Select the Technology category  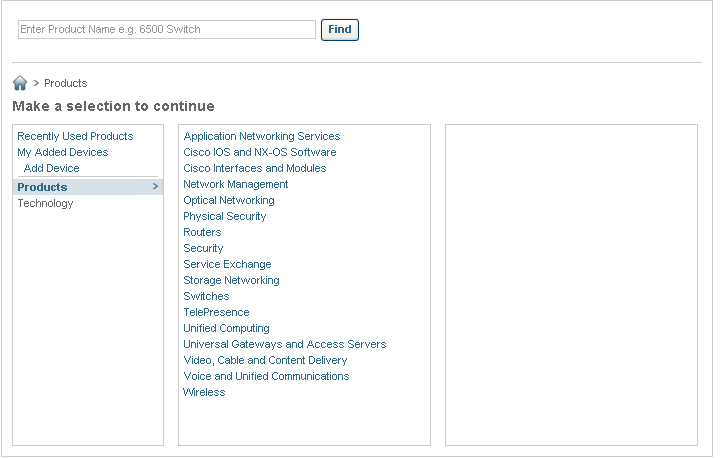point(45,204)
